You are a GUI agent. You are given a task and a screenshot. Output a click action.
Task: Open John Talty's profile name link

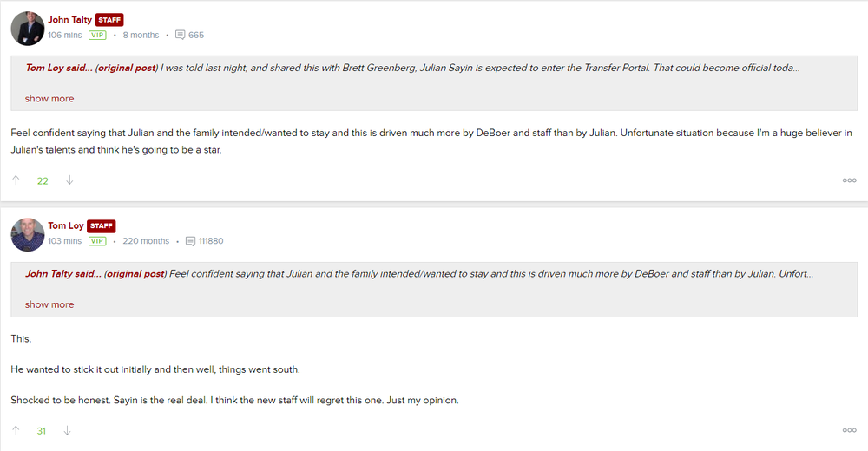point(69,20)
